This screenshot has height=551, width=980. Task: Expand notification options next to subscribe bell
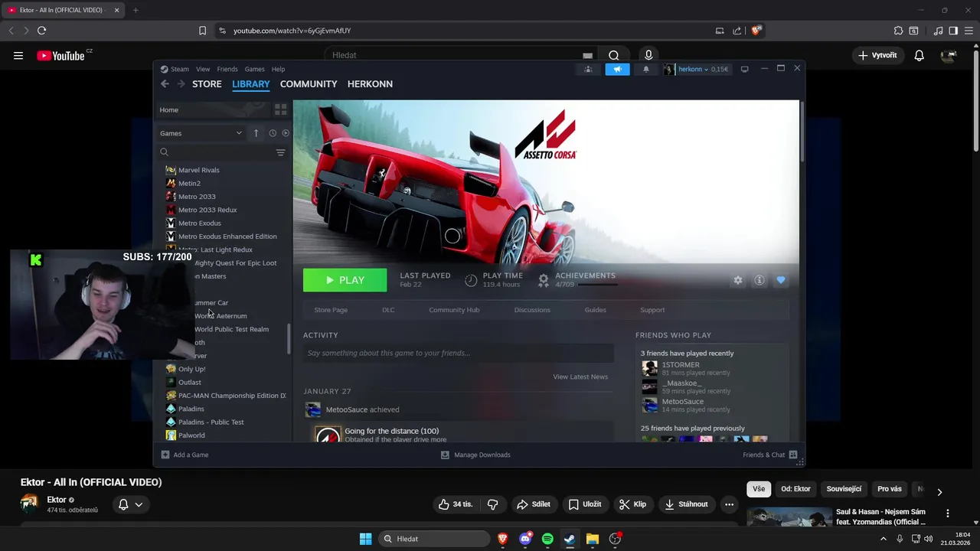click(x=139, y=504)
